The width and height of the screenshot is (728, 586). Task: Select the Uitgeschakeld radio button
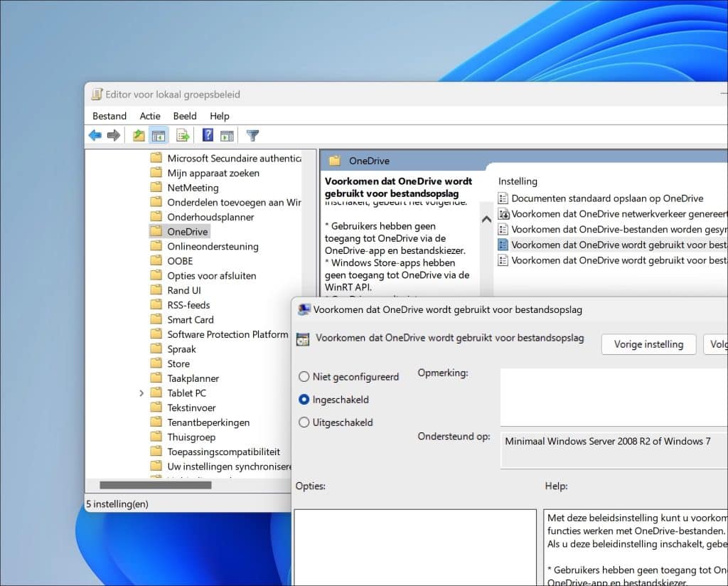pos(304,422)
